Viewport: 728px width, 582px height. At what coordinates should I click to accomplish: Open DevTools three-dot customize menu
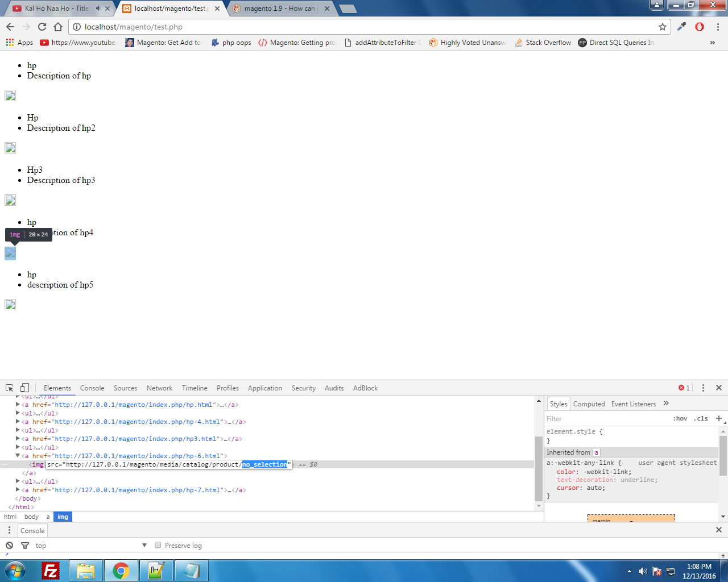pyautogui.click(x=703, y=388)
